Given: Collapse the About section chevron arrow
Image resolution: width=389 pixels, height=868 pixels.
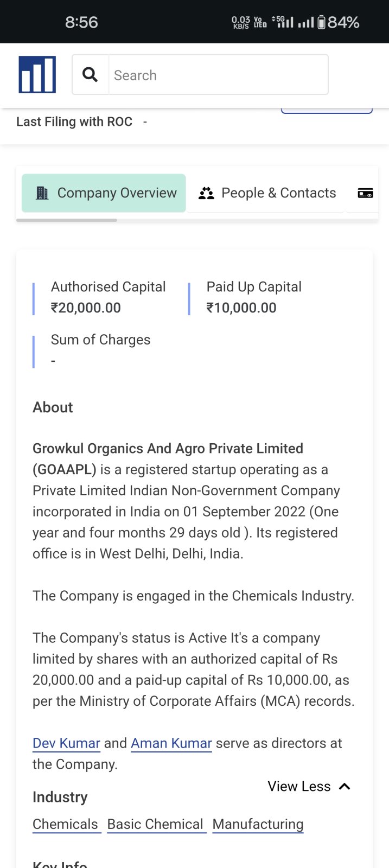Looking at the screenshot, I should 345,787.
